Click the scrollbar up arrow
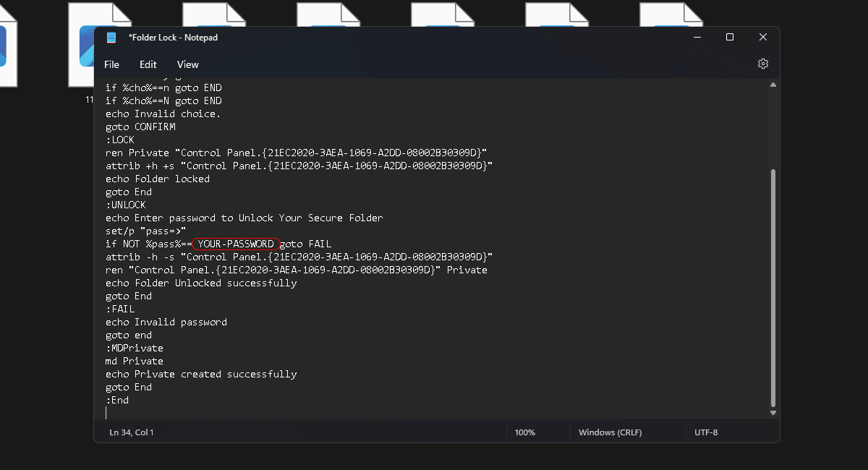This screenshot has height=470, width=868. click(x=773, y=85)
